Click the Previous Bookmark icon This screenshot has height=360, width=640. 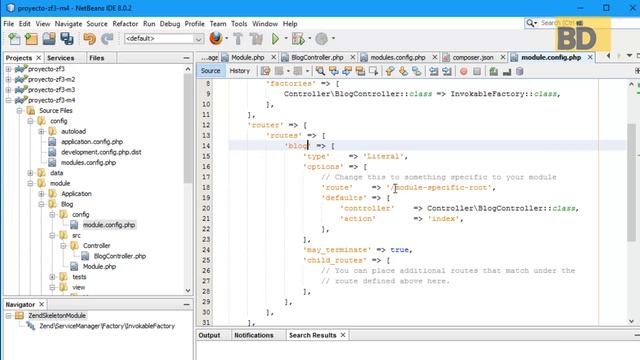coord(390,71)
